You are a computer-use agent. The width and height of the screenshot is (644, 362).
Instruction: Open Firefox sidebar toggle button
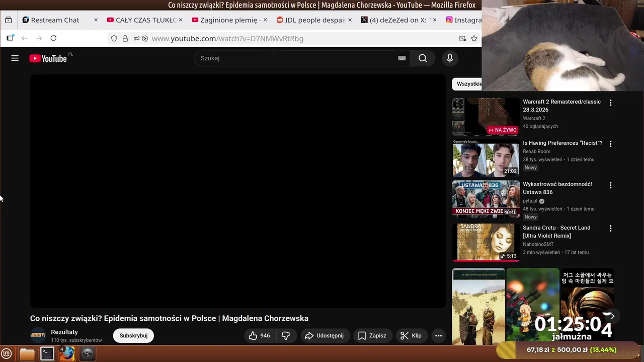coord(10,38)
